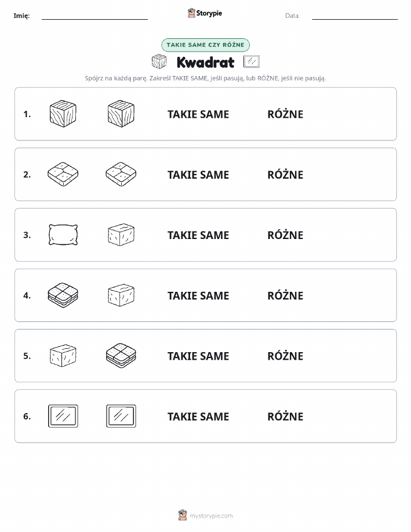Choose RÓŻNE for row 3

click(285, 235)
